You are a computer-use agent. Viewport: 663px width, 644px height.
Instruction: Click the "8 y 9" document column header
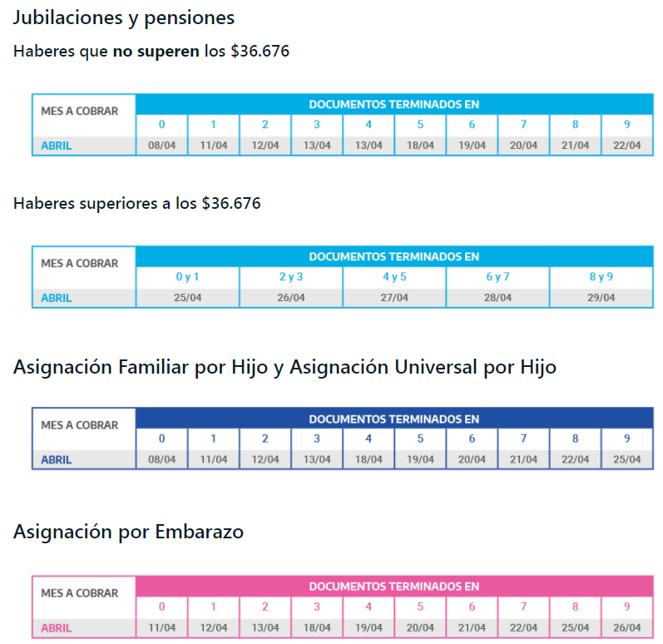[x=601, y=278]
